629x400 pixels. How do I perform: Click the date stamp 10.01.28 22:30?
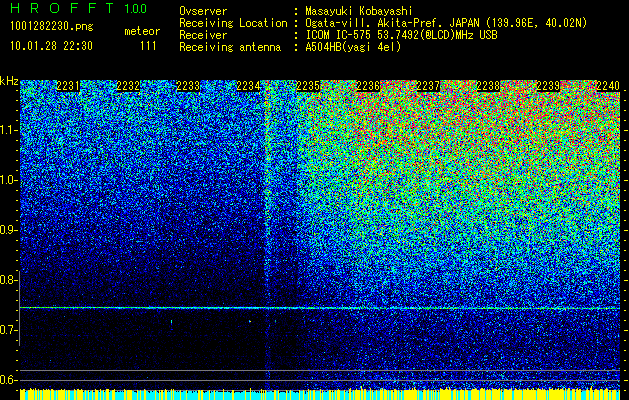51,46
